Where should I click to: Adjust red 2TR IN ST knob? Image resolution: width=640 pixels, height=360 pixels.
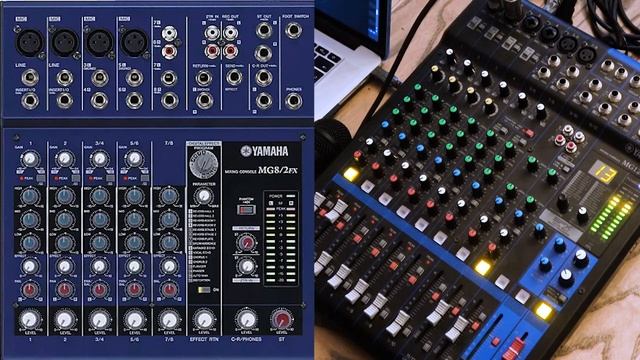point(246,244)
